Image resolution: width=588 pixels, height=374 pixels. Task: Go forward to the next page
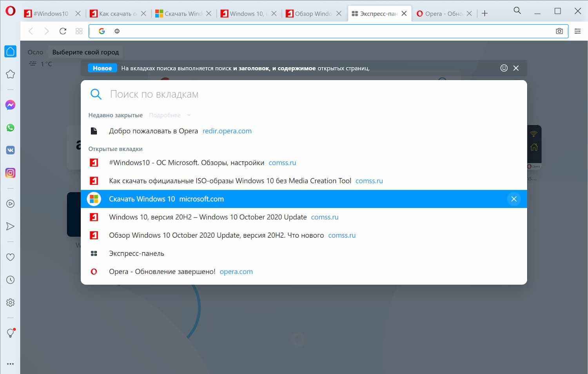[x=47, y=31]
